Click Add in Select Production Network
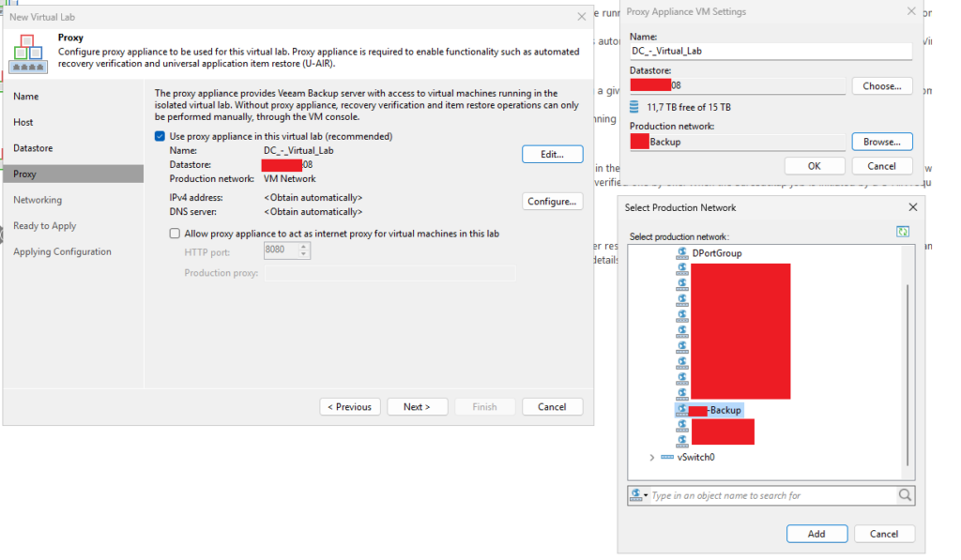 coord(816,533)
